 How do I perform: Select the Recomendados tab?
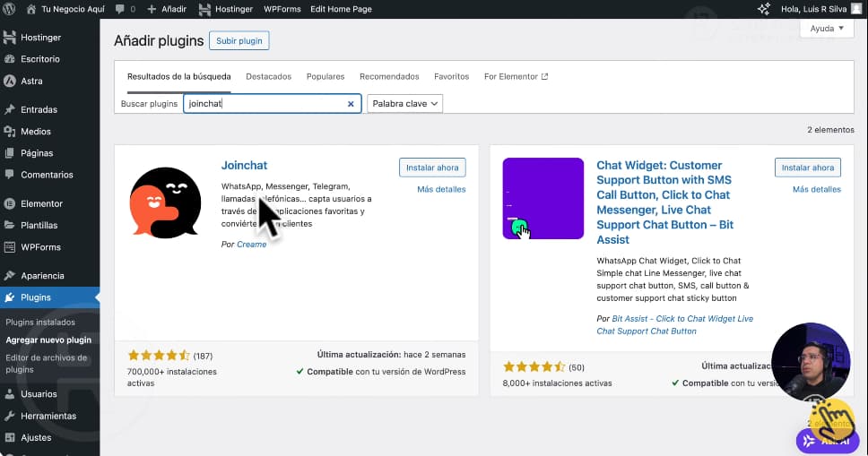click(389, 77)
